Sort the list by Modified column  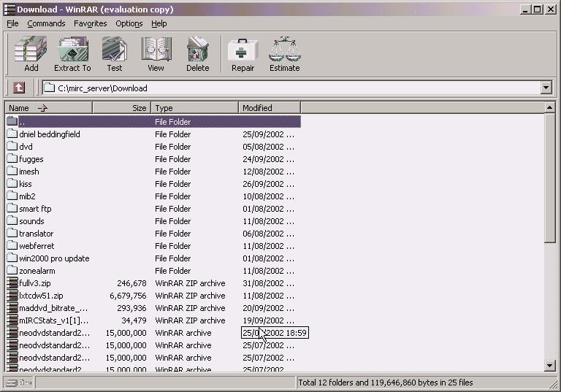pos(270,107)
